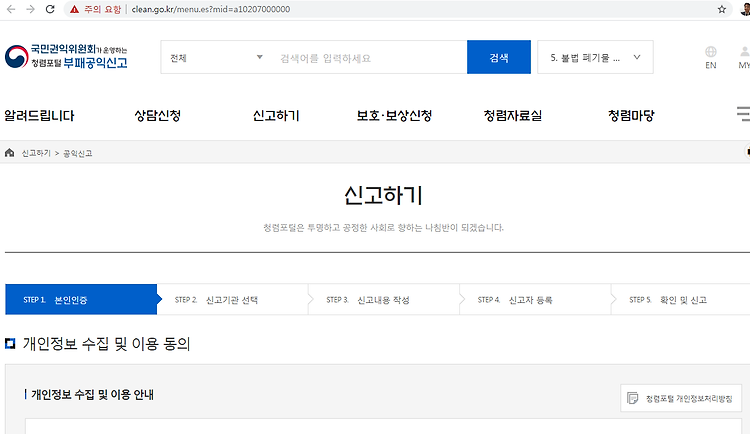Select STEP 4 신고자 등록 tab
Viewport: 750px width, 434px height.
click(x=535, y=300)
